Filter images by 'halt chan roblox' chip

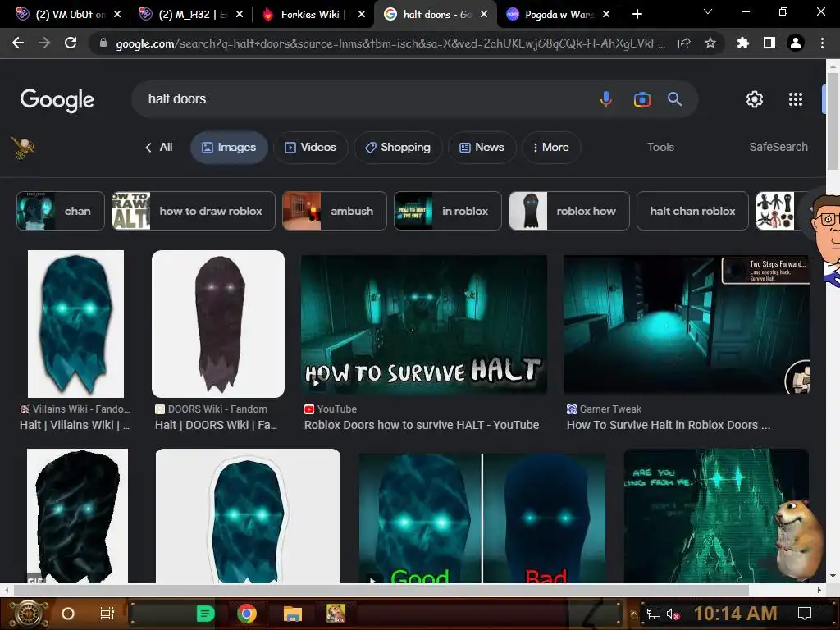pos(692,211)
